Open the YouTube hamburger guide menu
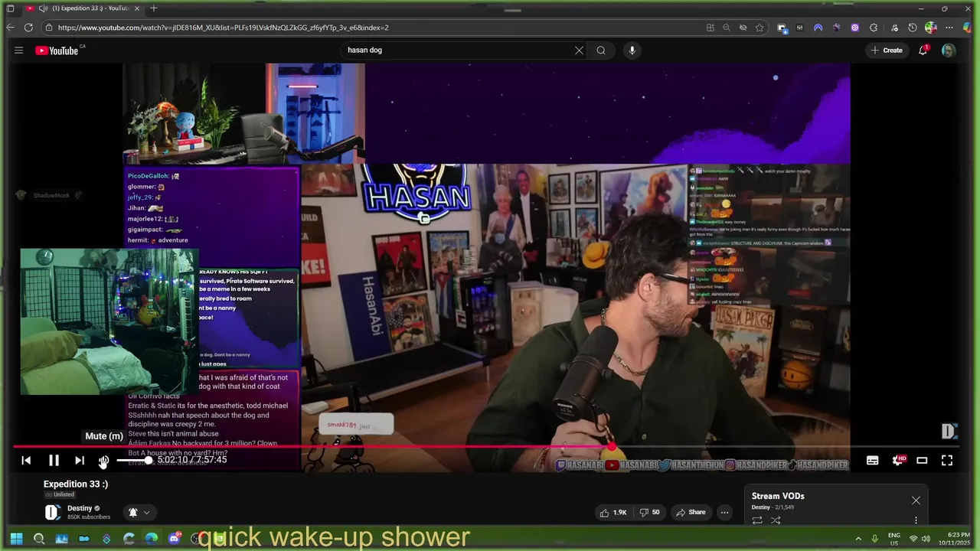The height and width of the screenshot is (551, 980). [18, 51]
